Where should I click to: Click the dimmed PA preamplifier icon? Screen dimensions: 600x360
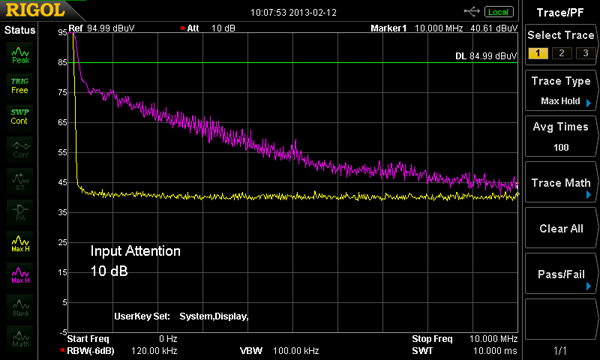[20, 213]
